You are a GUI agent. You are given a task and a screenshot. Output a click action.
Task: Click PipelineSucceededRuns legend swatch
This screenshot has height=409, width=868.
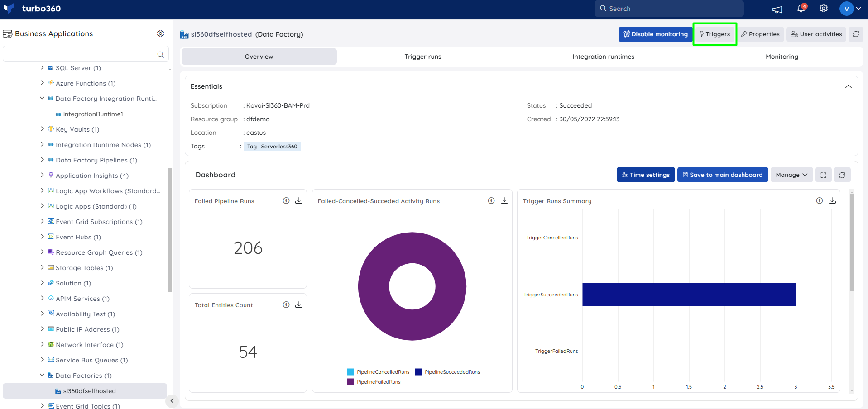pyautogui.click(x=418, y=372)
